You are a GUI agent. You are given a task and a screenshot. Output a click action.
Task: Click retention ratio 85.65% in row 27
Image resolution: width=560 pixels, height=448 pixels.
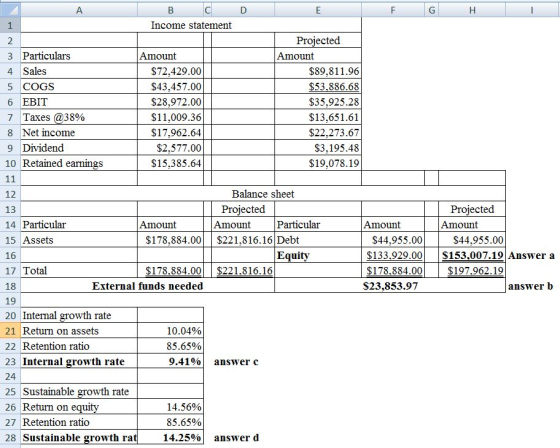click(x=170, y=422)
